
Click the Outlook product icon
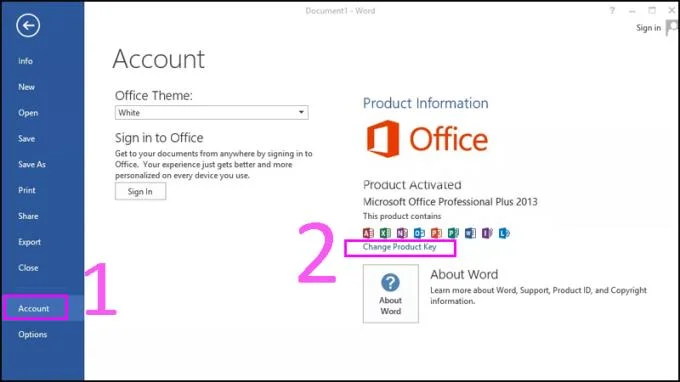[x=419, y=233]
